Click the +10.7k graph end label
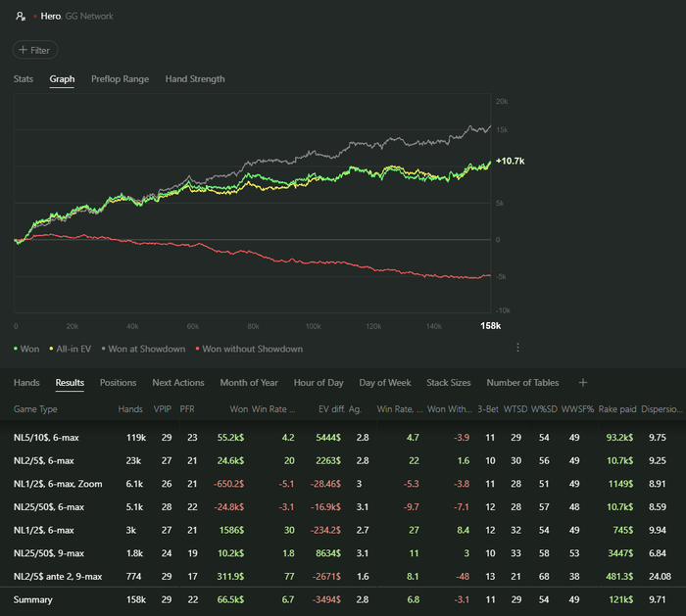The height and width of the screenshot is (616, 686). [x=511, y=161]
